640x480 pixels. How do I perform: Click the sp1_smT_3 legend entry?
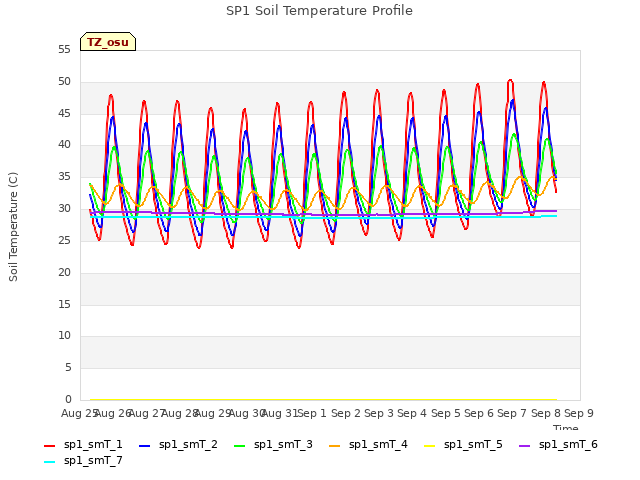273,444
